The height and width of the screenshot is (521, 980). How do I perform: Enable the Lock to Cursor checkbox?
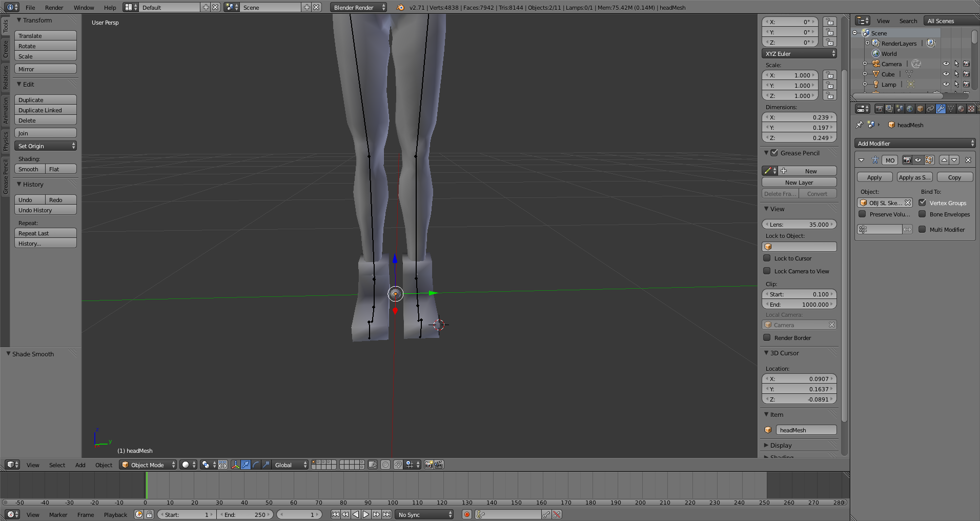[x=767, y=258]
